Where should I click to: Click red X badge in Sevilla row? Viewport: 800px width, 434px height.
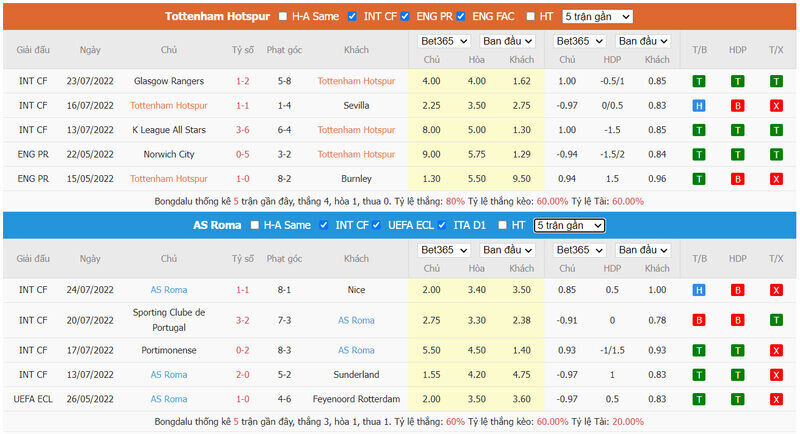pos(776,106)
